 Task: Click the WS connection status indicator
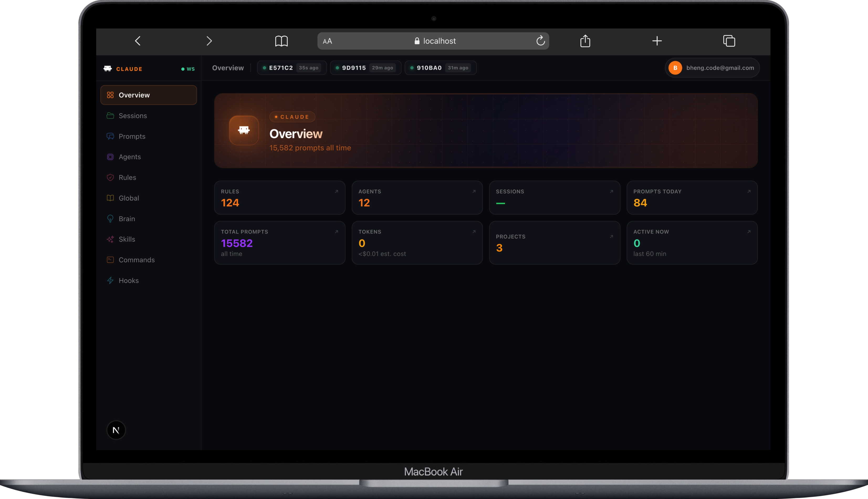[188, 69]
